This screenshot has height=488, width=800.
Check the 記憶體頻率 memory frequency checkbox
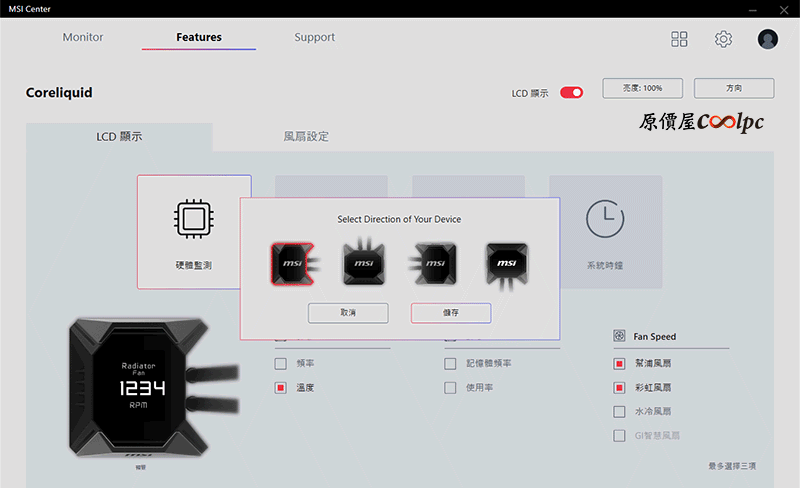point(450,363)
